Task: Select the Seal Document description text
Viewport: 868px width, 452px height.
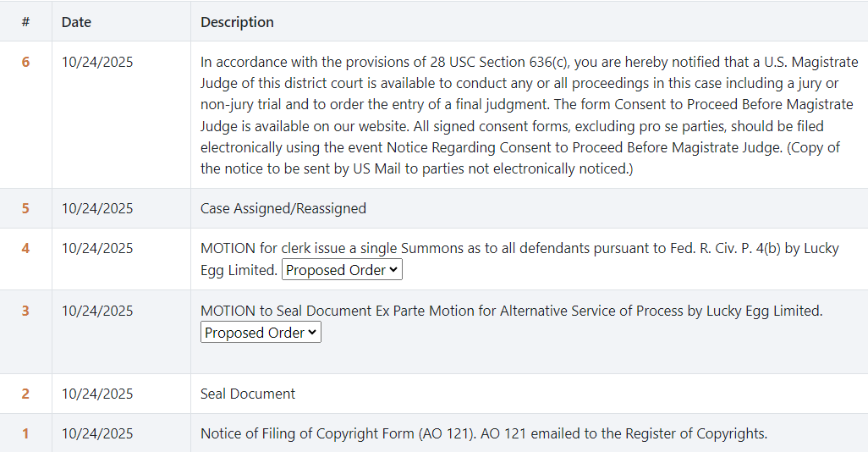Action: tap(248, 394)
